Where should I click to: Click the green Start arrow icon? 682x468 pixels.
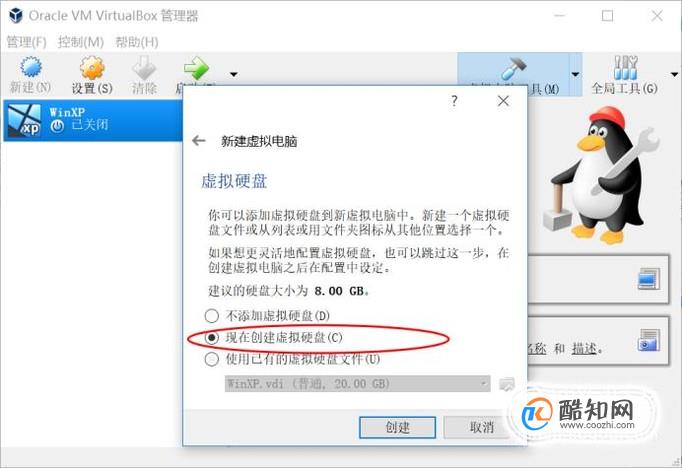pos(197,68)
